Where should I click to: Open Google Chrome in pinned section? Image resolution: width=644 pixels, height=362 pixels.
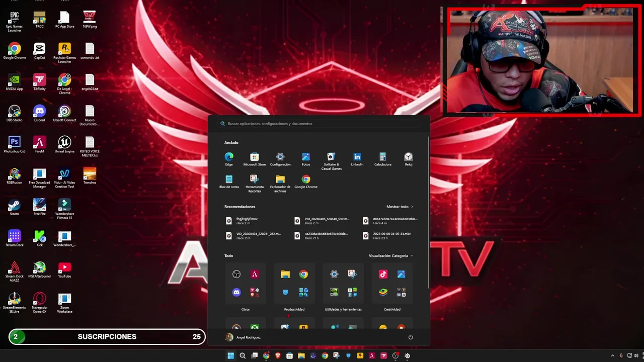coord(306,182)
